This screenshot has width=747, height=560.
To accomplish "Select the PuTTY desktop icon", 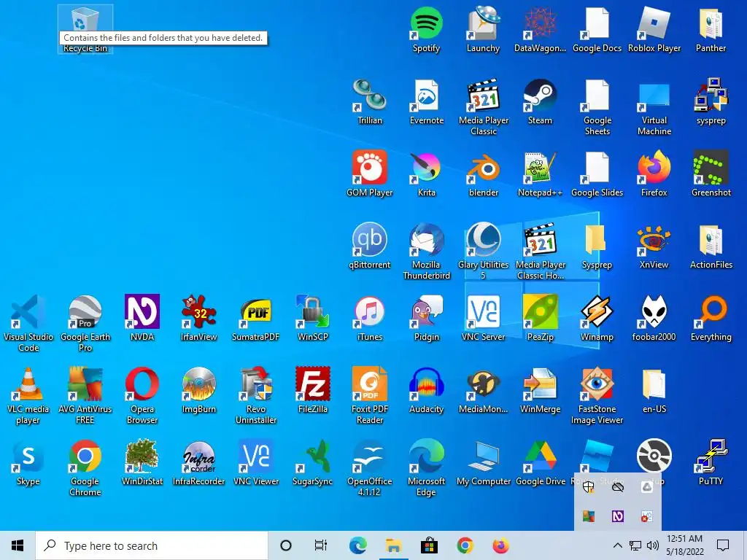I will coord(711,463).
